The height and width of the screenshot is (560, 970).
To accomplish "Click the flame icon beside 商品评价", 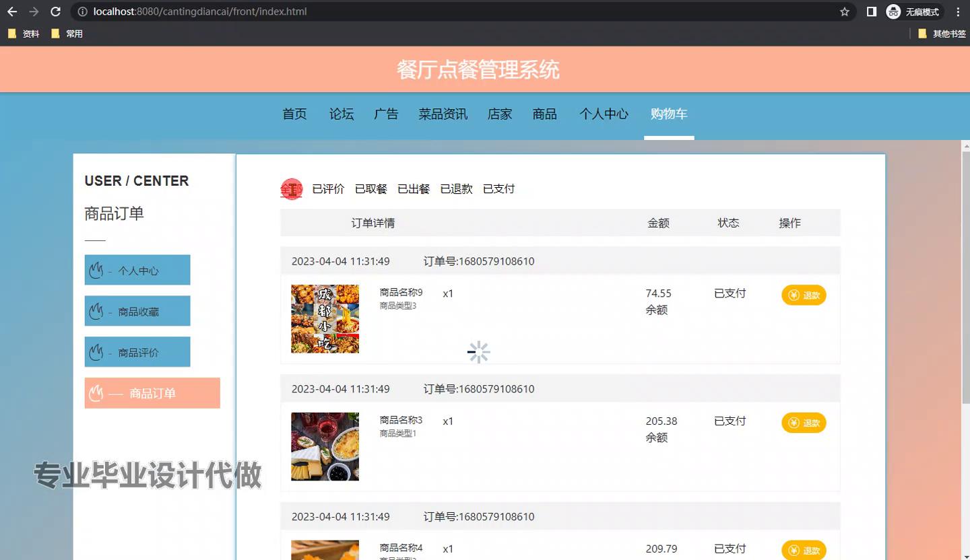I will click(96, 352).
